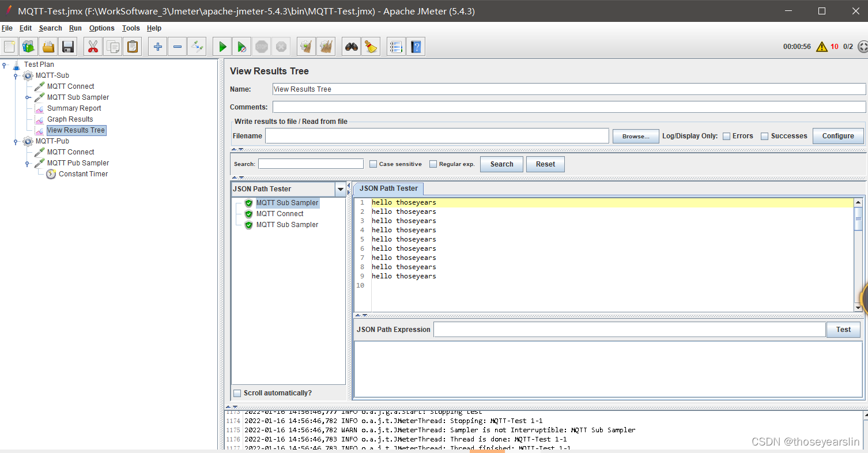
Task: Click the Test button
Action: pyautogui.click(x=843, y=330)
